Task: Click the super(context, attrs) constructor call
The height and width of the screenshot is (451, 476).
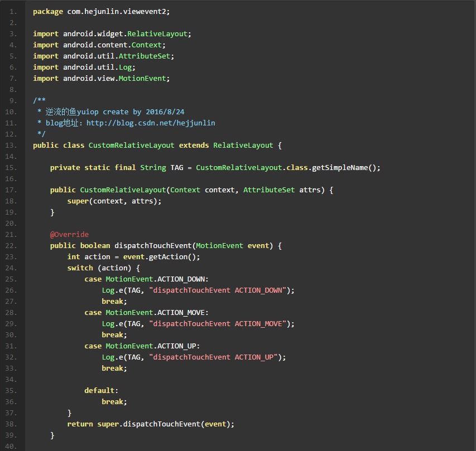Action: pos(114,201)
